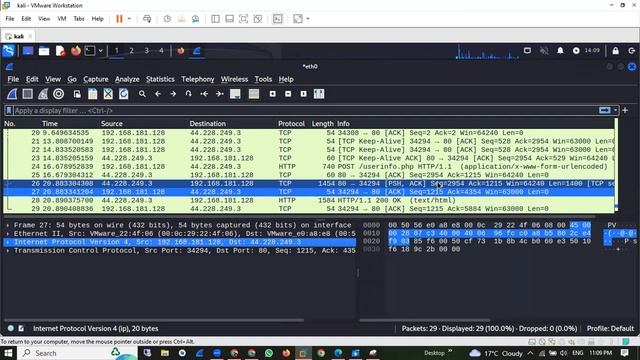Zoom in packet text icon
The image size is (640, 360).
(273, 94)
